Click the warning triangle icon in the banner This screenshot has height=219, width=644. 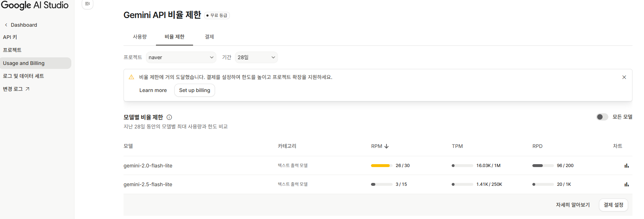click(131, 77)
